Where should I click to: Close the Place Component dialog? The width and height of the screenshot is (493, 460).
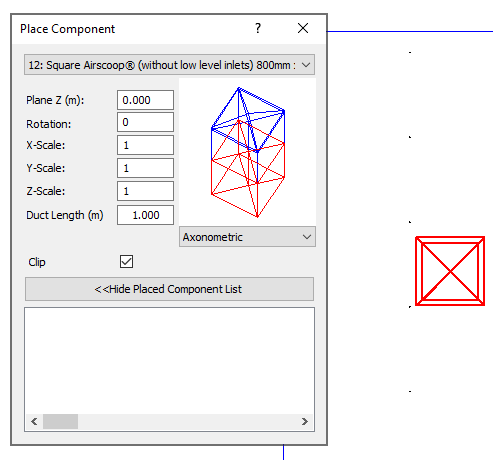point(303,28)
